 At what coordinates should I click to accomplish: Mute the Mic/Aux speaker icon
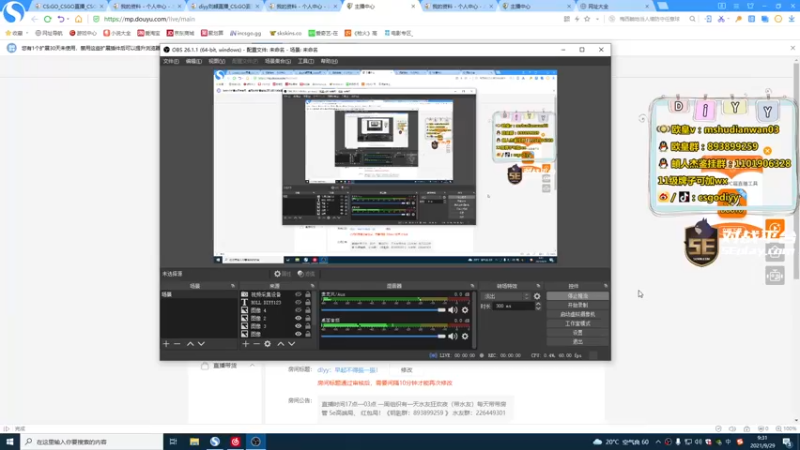click(453, 310)
